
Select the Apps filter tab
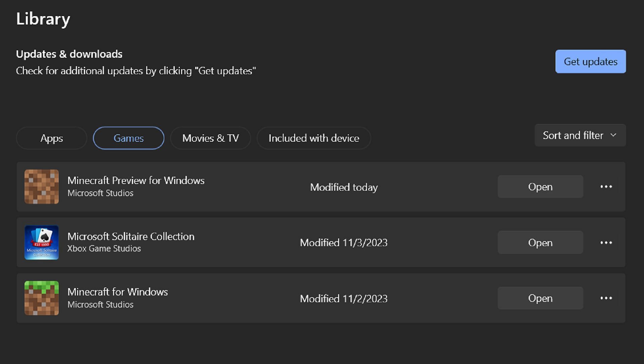(51, 138)
